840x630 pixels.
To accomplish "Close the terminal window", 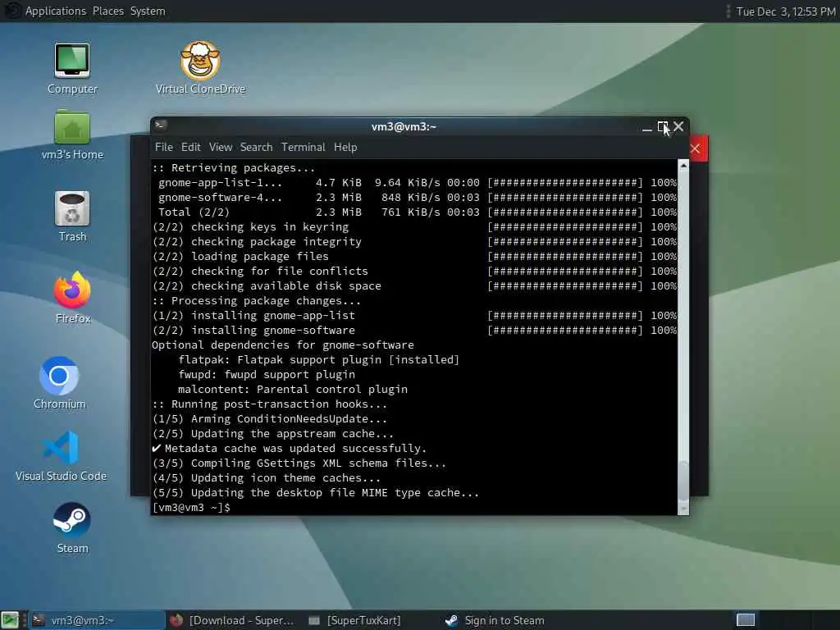I will tap(678, 126).
